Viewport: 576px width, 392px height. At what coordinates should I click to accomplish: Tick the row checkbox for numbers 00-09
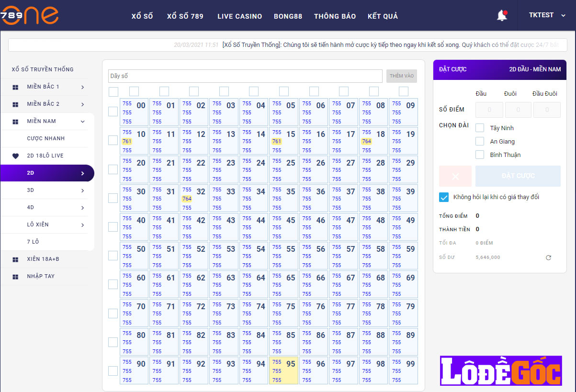(x=113, y=112)
